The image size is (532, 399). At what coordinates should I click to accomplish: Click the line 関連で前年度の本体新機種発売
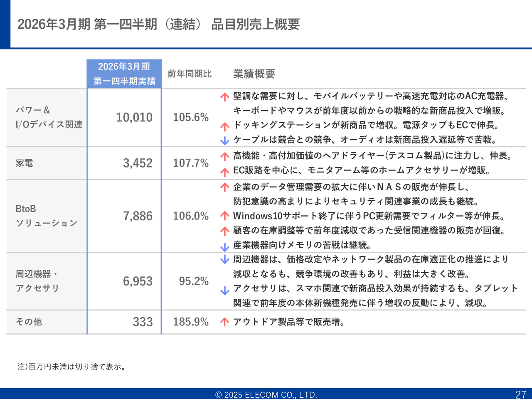click(x=360, y=303)
